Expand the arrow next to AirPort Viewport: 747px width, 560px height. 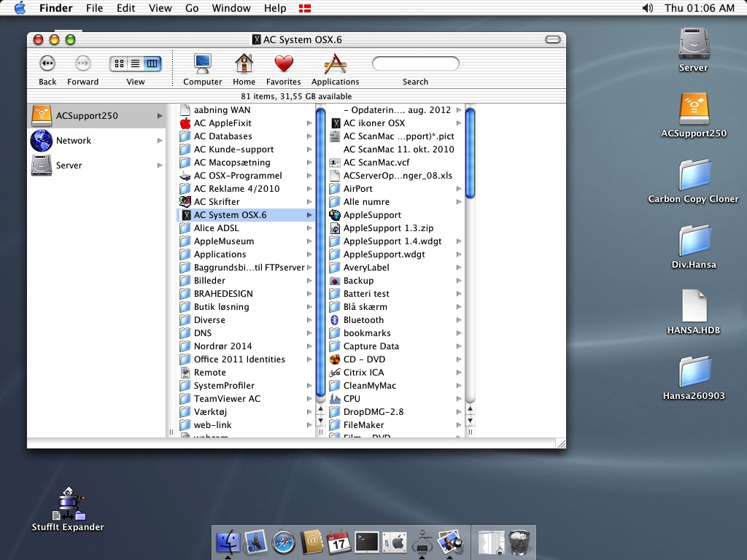[x=459, y=189]
